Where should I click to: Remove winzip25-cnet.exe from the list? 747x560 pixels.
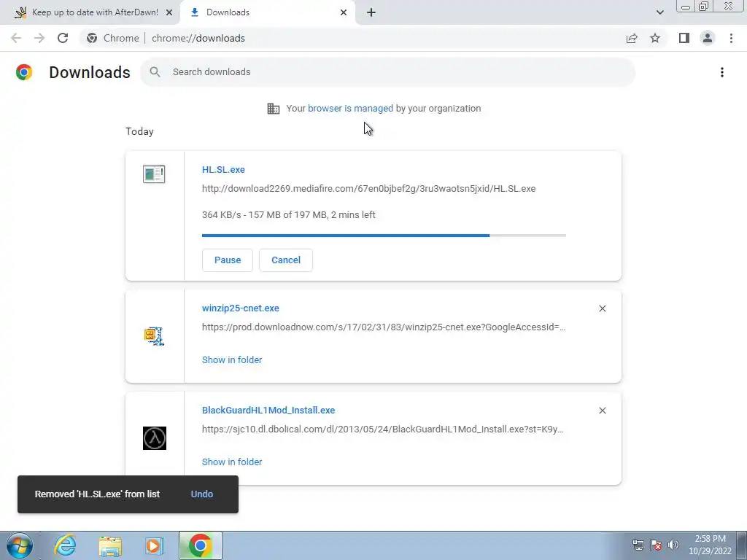602,308
